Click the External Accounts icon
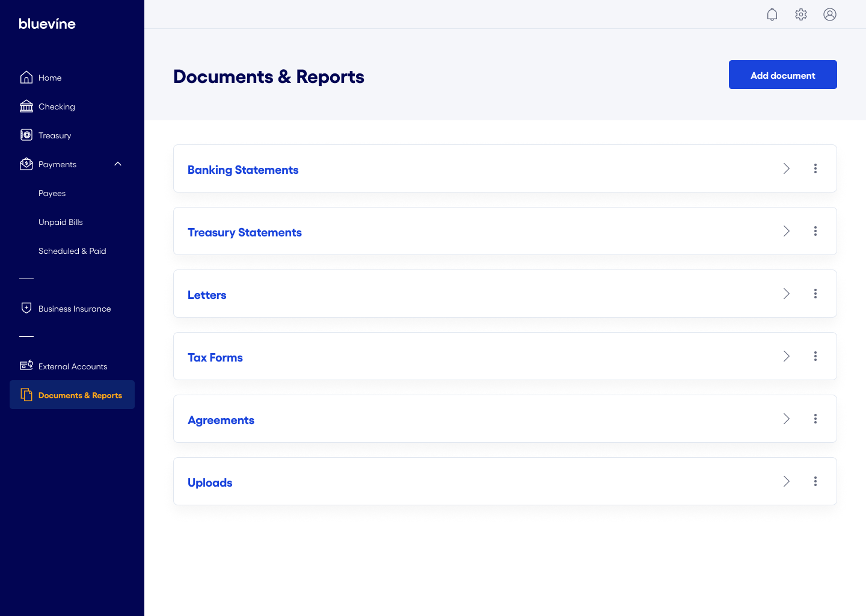This screenshot has width=866, height=616. click(x=26, y=365)
